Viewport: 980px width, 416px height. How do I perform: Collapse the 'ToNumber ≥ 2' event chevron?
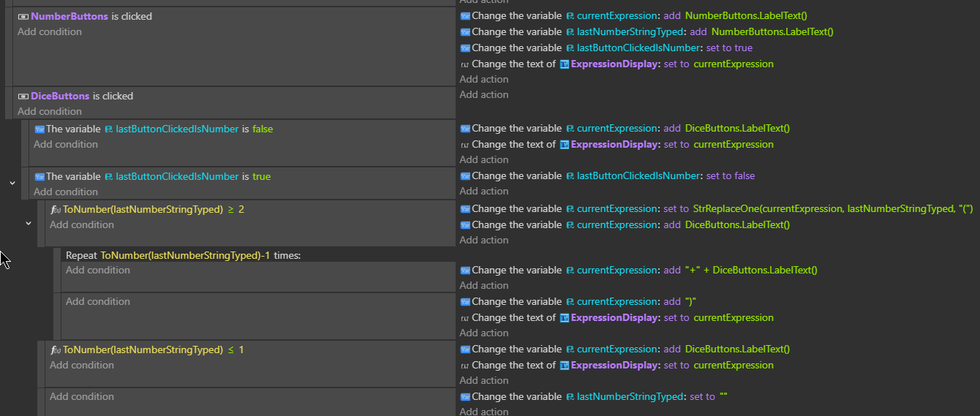point(29,223)
